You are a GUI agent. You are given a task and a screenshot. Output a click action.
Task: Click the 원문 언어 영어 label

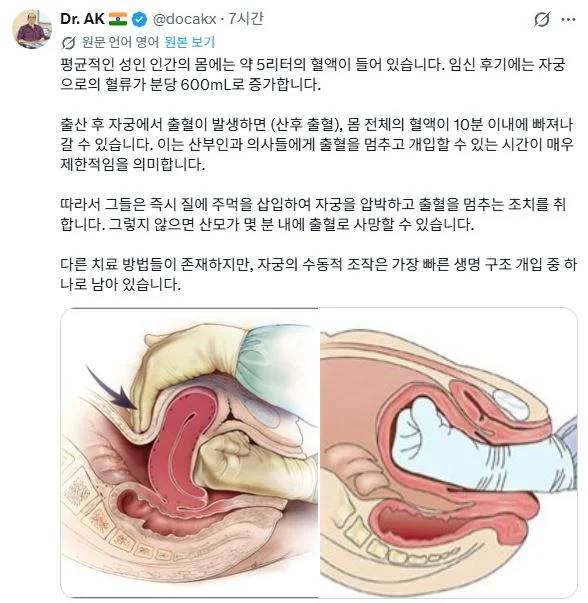tap(120, 42)
